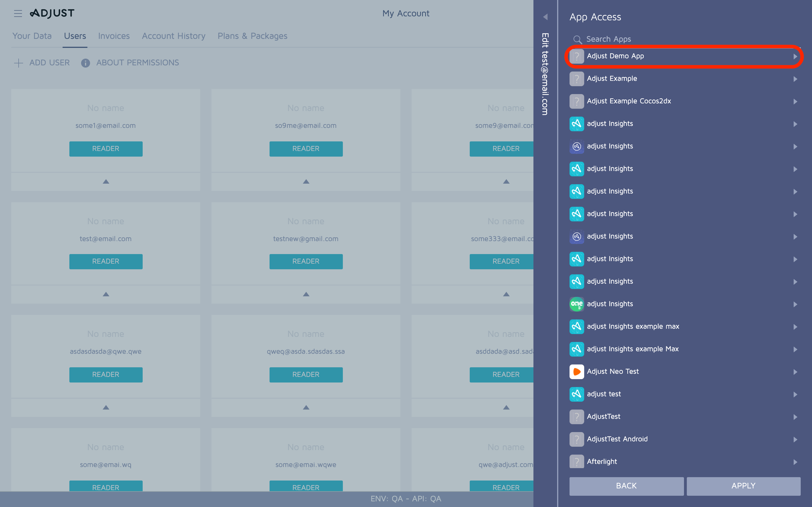Image resolution: width=812 pixels, height=507 pixels.
Task: Click the Afterlight question-mark icon
Action: click(x=577, y=461)
